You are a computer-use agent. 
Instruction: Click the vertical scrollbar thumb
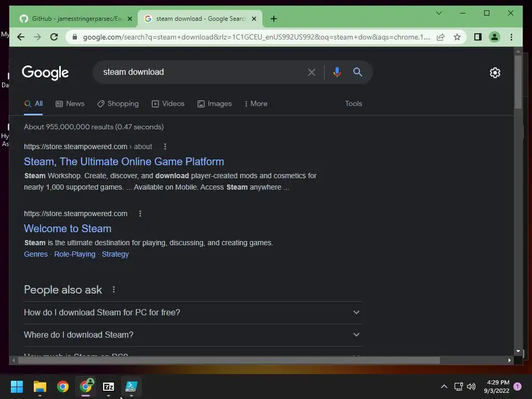[x=518, y=82]
